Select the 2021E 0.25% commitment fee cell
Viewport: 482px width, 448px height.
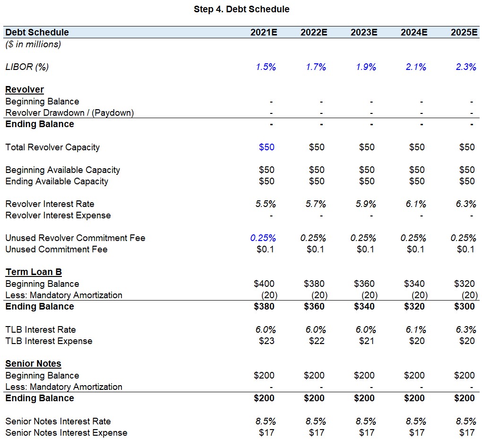pos(263,238)
